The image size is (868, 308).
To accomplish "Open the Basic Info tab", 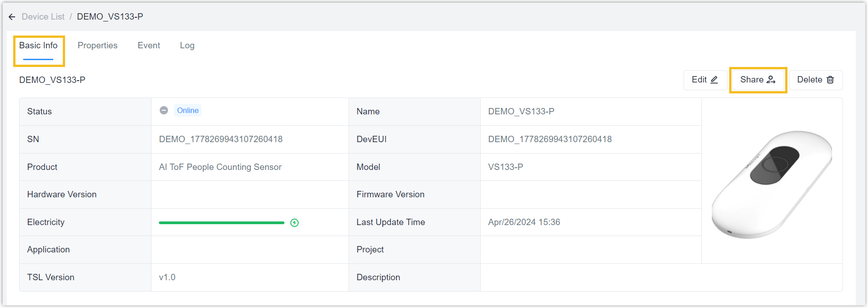I will pyautogui.click(x=38, y=46).
